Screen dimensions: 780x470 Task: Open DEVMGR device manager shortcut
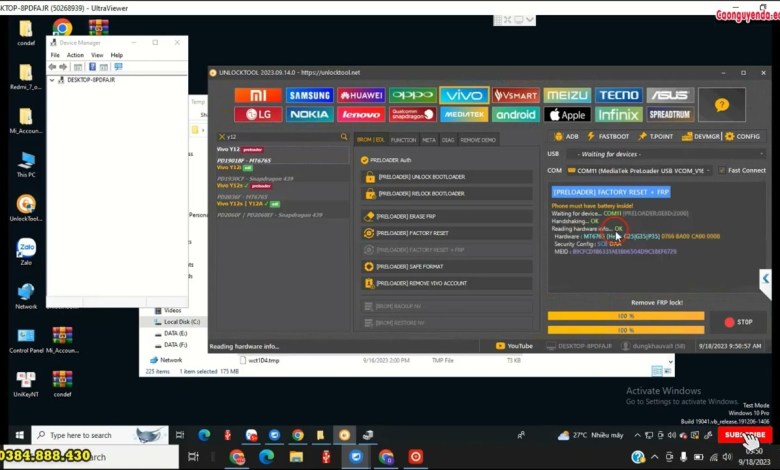(701, 136)
